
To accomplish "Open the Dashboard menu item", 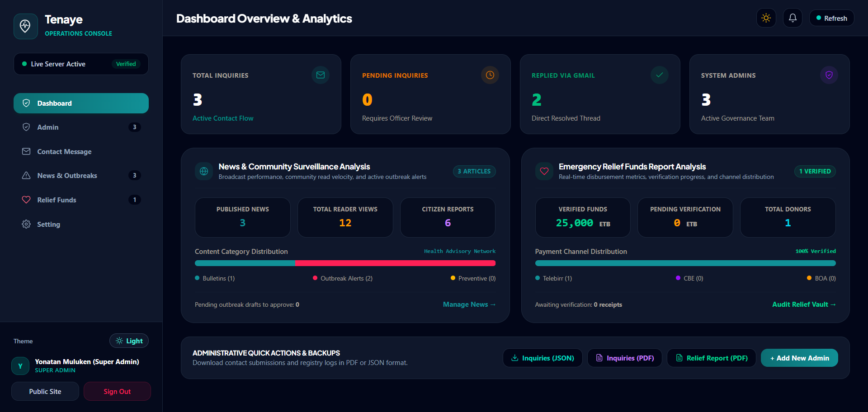I will (x=81, y=103).
